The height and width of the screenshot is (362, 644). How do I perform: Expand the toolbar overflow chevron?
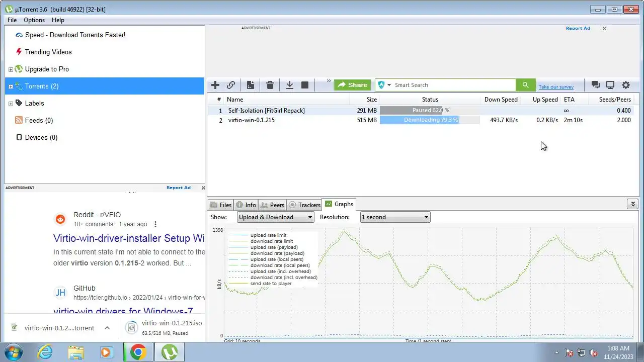click(x=329, y=81)
